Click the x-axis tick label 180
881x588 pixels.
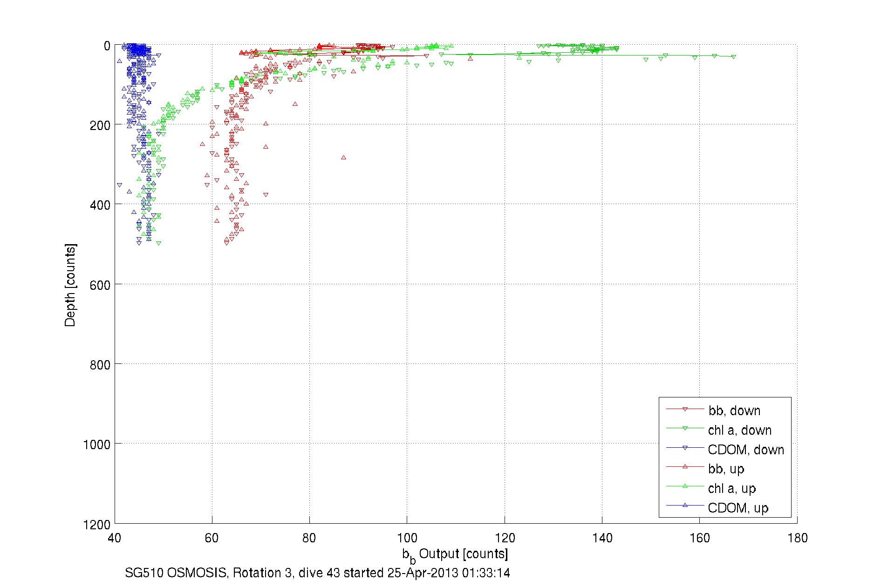coord(797,538)
